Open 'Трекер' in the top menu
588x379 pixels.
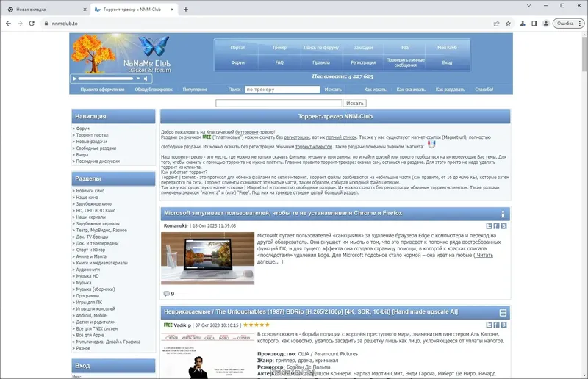(279, 48)
